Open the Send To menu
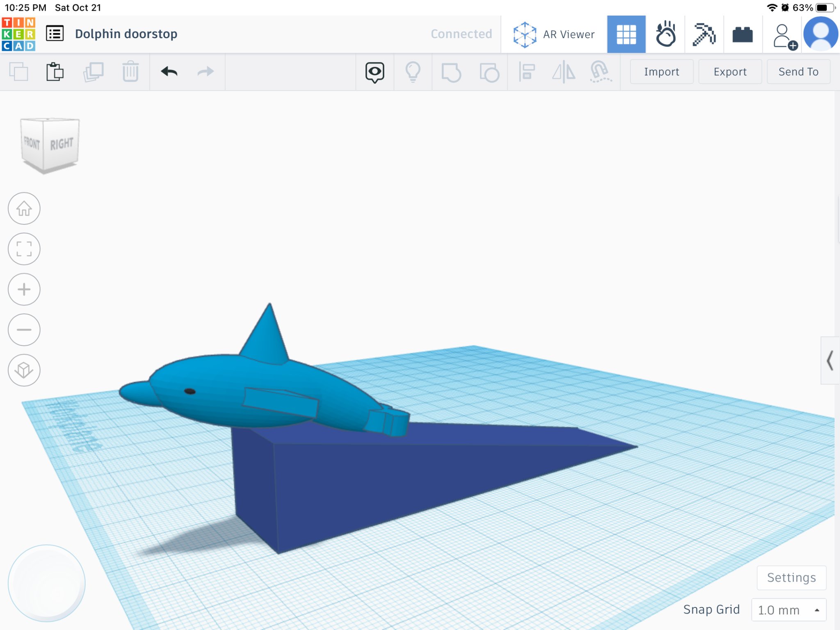 (798, 72)
